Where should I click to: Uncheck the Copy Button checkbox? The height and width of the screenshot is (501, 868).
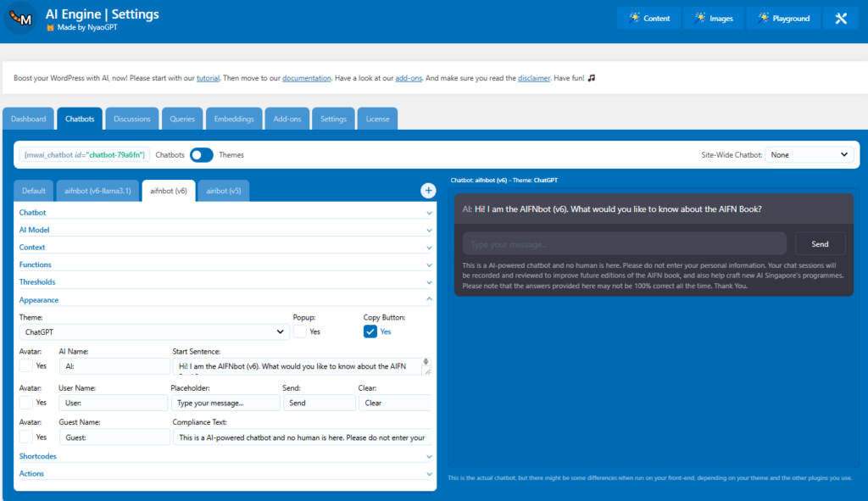tap(370, 331)
